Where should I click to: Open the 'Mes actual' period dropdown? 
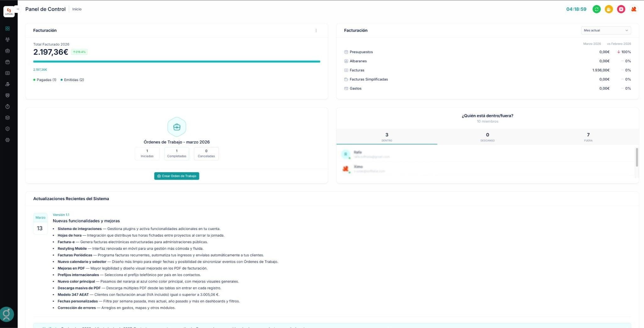click(606, 30)
